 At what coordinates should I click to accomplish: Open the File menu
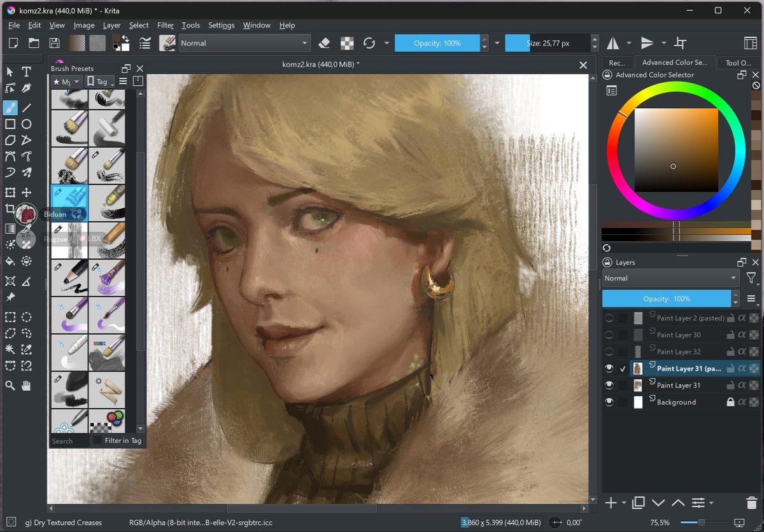tap(15, 25)
